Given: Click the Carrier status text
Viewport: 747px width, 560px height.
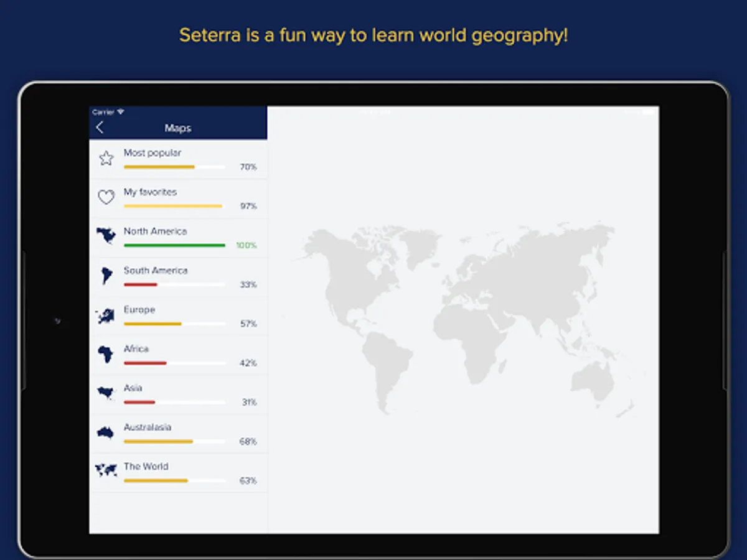Looking at the screenshot, I should tap(103, 112).
